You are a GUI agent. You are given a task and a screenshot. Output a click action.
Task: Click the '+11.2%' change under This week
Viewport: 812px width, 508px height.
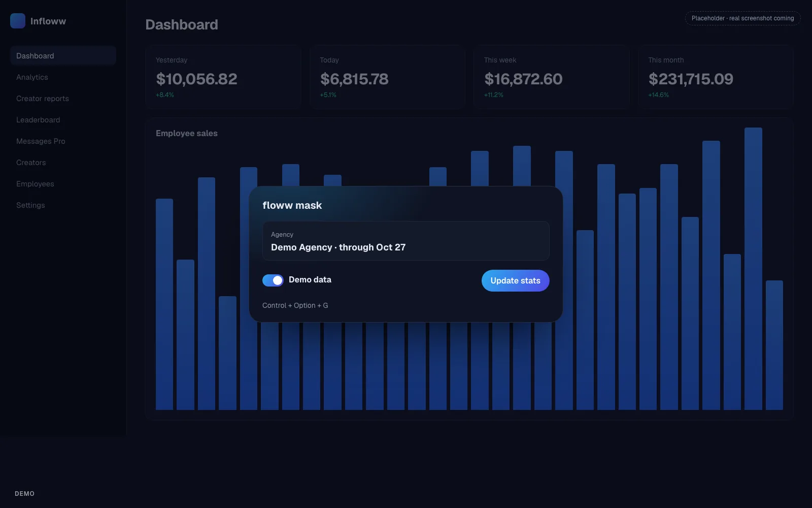coord(494,95)
